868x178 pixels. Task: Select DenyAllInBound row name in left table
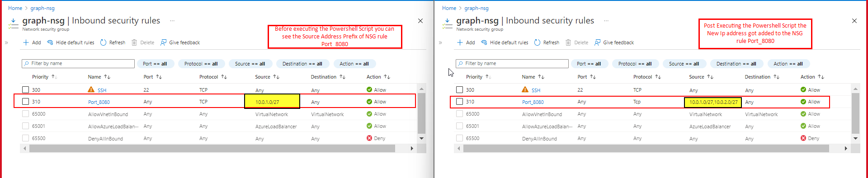[x=105, y=139]
